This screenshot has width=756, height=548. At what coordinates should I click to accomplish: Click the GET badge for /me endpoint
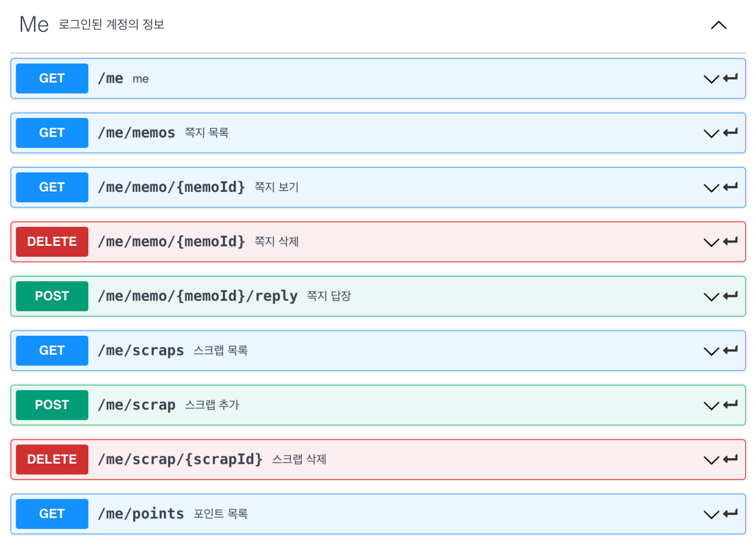pyautogui.click(x=52, y=78)
